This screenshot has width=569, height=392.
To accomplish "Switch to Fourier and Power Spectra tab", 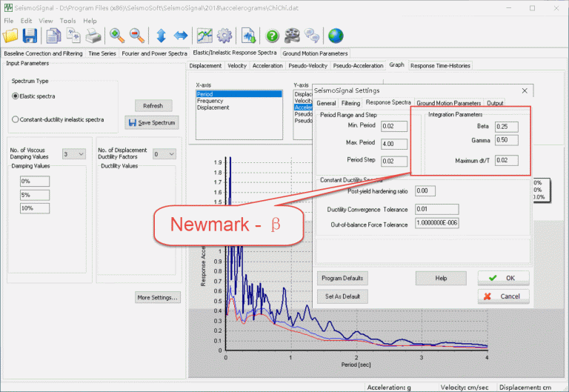I will click(156, 53).
